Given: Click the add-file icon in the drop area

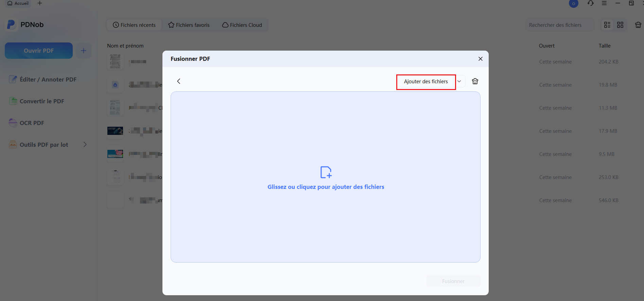Looking at the screenshot, I should coord(326,172).
